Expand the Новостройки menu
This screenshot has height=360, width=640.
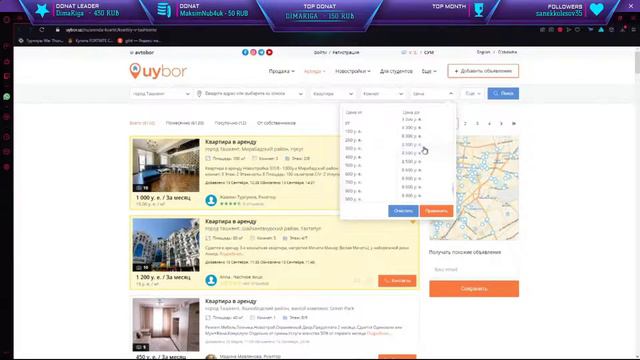point(353,71)
